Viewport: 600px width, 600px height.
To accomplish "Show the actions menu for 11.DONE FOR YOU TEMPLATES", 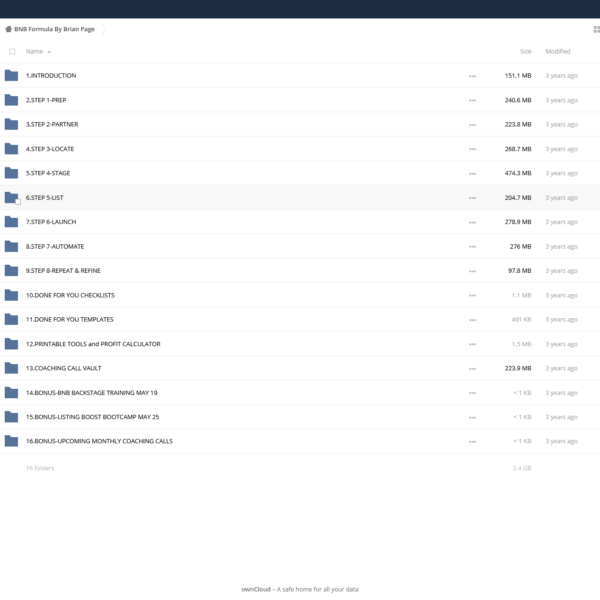I will coord(473,320).
